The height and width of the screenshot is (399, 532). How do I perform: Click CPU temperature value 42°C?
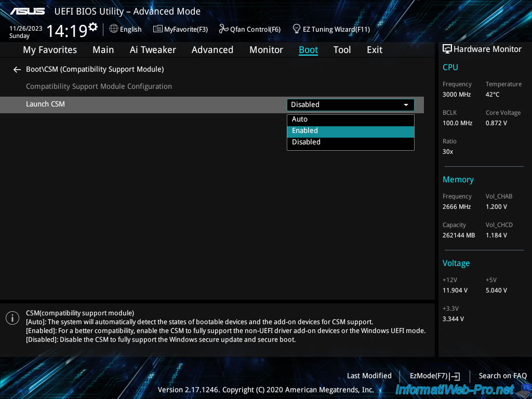[493, 95]
